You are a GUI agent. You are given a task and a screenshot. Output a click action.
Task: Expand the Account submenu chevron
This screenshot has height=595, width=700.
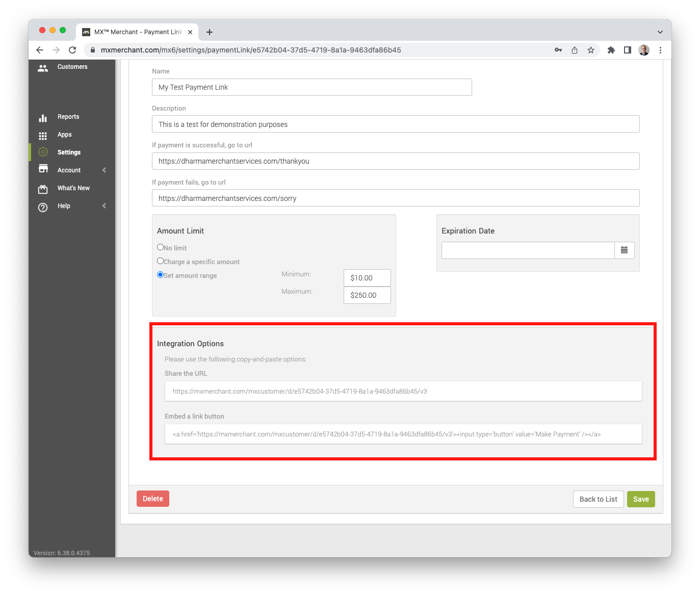[104, 170]
